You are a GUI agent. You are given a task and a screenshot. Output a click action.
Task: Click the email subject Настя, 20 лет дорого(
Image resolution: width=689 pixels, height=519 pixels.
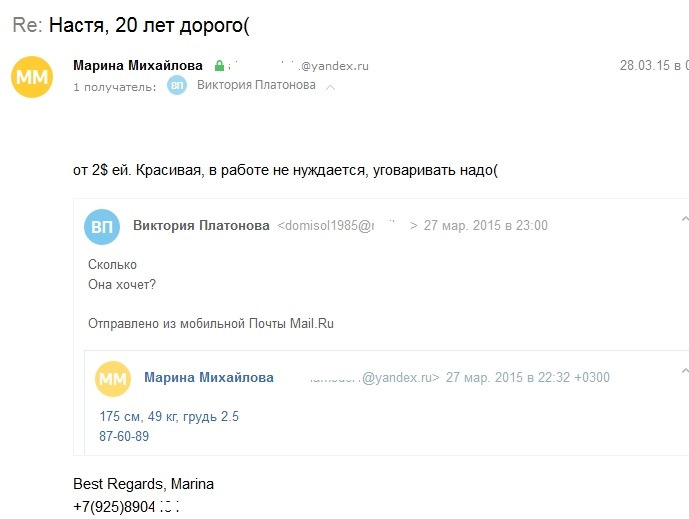[x=149, y=25]
